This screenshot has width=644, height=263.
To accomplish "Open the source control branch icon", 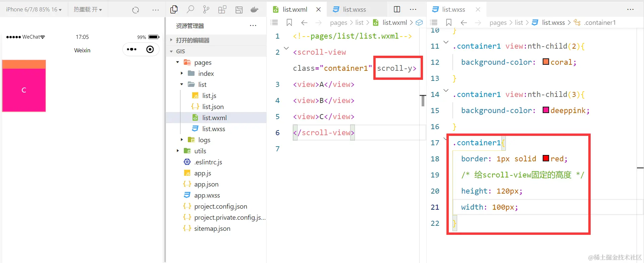I will point(206,10).
